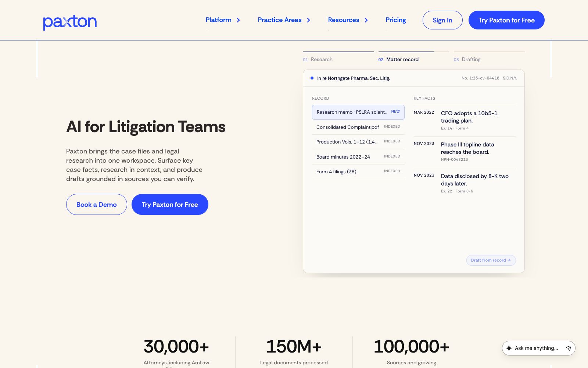The image size is (588, 368).
Task: Select Board minutes 2022–24 row
Action: tap(358, 157)
